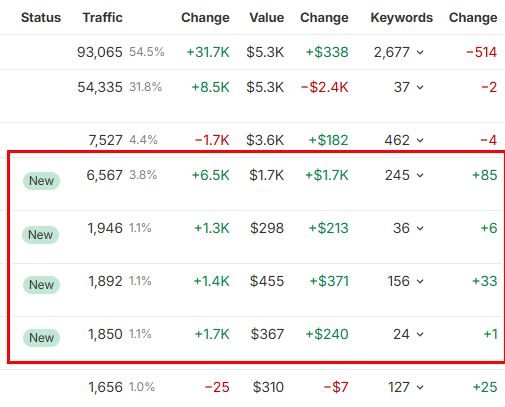This screenshot has width=505, height=407.
Task: Click the +31.7K traffic change value
Action: tap(208, 52)
